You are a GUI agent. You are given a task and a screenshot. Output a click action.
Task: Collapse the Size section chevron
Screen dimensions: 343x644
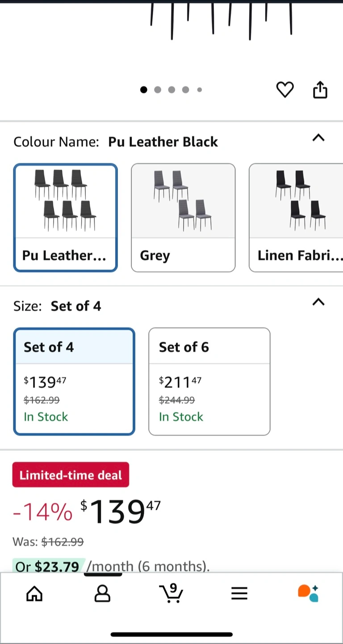coord(318,302)
